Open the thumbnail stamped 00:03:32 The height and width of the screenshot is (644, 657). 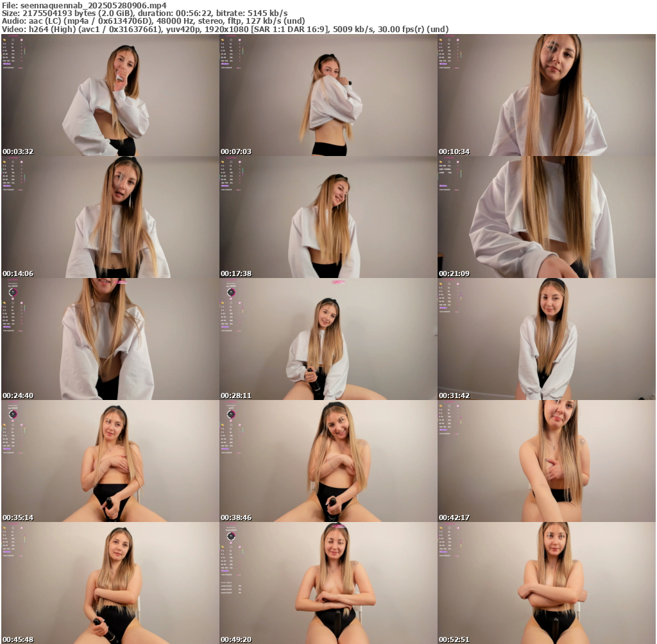tap(110, 95)
